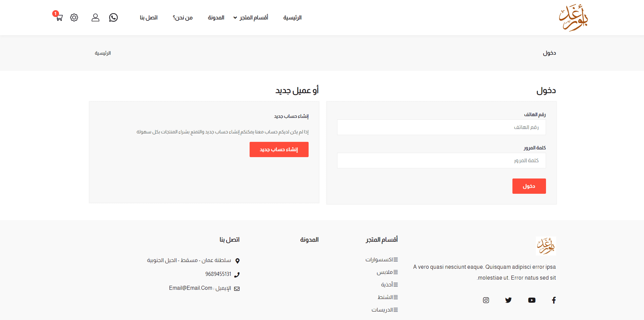Viewport: 644px width, 320px height.
Task: Open the shopping cart icon
Action: coord(59,17)
